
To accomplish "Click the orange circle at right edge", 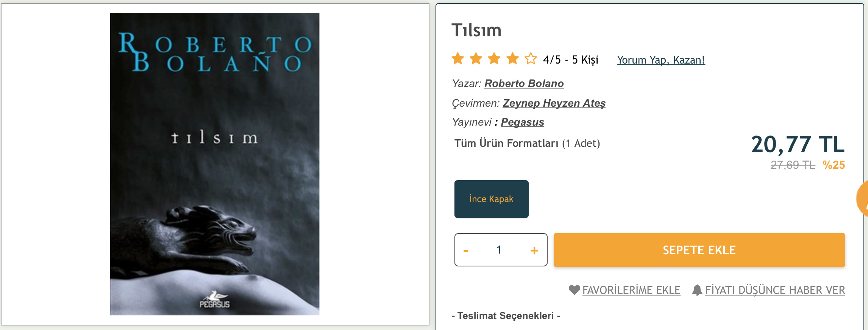I will [863, 199].
